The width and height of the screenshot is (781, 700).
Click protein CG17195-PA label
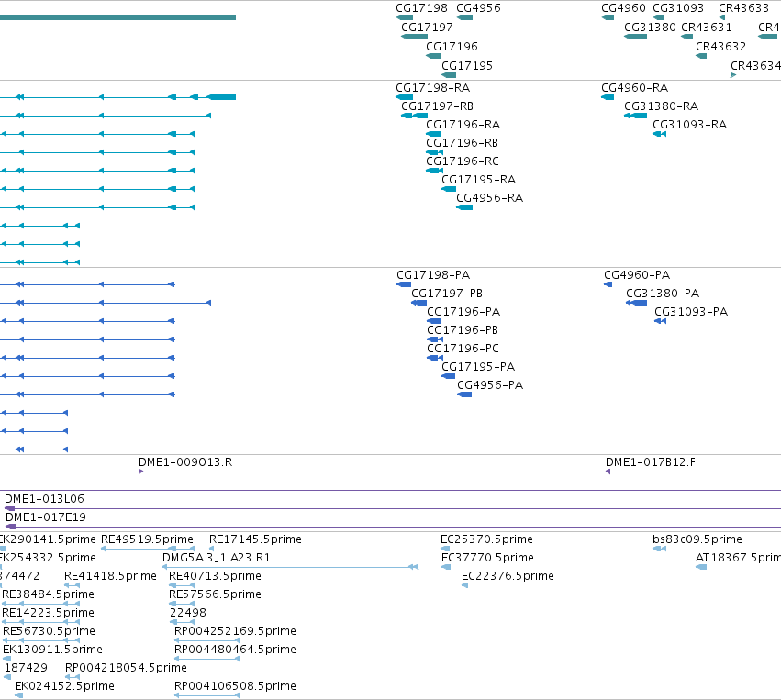[478, 367]
